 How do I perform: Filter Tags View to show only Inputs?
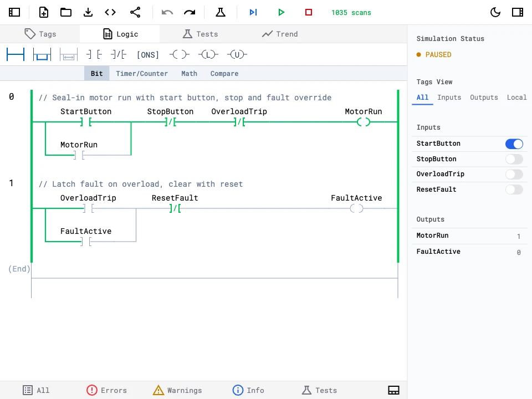pos(449,97)
